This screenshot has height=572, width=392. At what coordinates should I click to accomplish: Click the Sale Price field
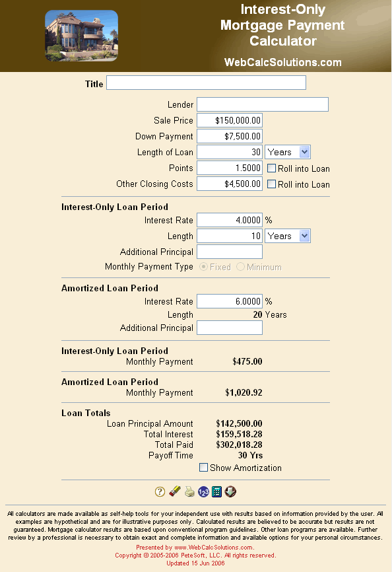click(230, 120)
